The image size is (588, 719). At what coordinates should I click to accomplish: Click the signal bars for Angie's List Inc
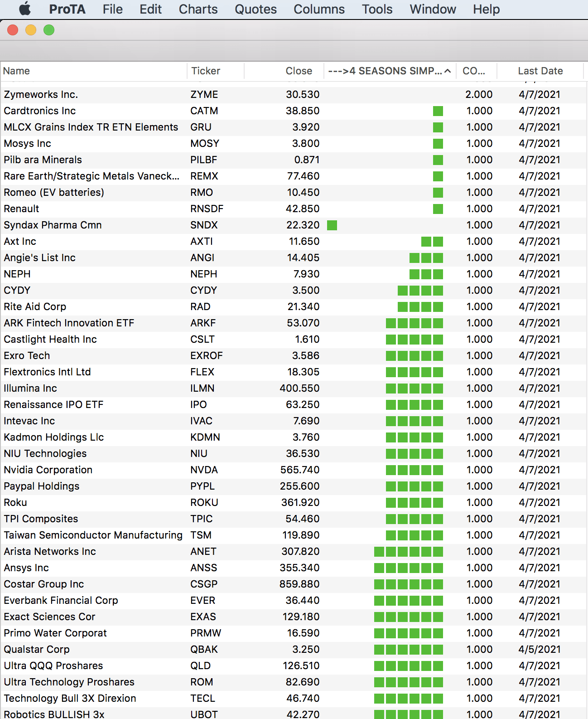(x=426, y=258)
